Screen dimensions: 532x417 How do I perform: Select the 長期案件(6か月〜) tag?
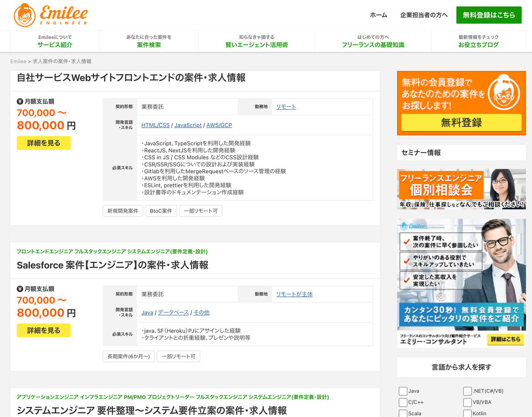pyautogui.click(x=129, y=356)
